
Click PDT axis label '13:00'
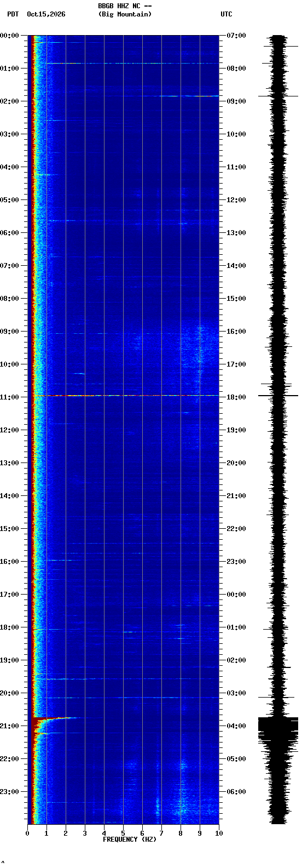tap(9, 463)
